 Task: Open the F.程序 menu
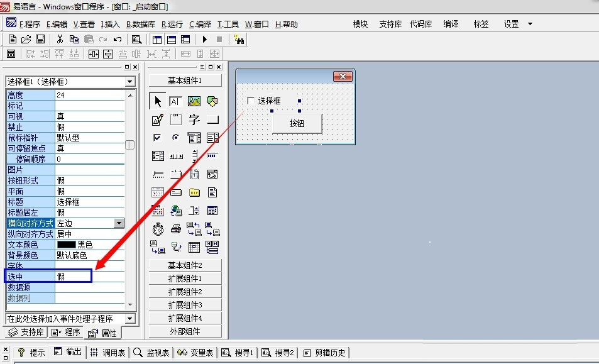[x=30, y=24]
